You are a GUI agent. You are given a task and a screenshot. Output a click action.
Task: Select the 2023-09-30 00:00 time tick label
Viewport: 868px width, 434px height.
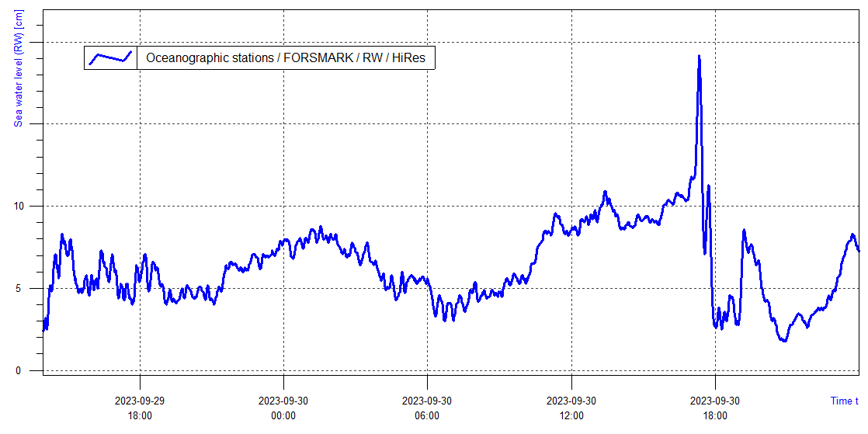283,408
